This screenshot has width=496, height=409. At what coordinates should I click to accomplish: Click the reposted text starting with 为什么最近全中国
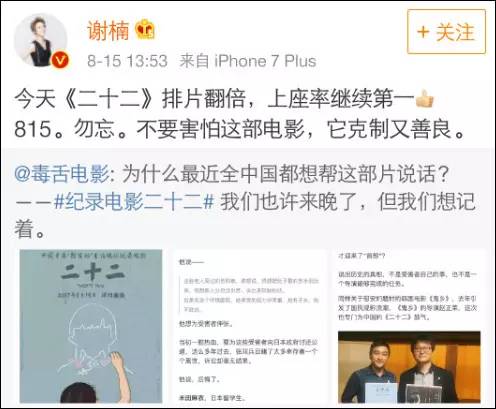pyautogui.click(x=286, y=174)
